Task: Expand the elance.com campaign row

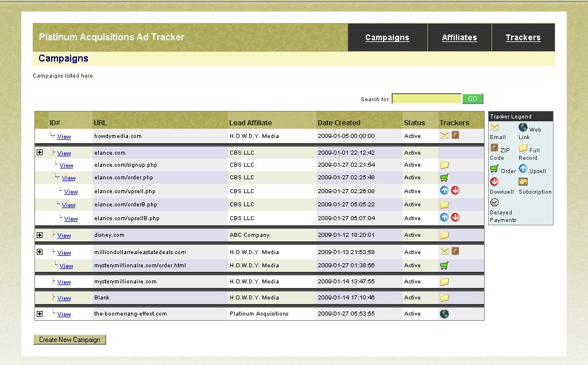Action: click(x=40, y=153)
